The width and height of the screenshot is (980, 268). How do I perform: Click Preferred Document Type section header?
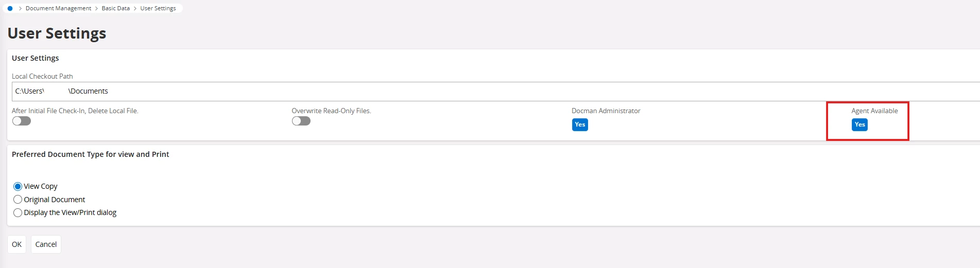pos(91,154)
